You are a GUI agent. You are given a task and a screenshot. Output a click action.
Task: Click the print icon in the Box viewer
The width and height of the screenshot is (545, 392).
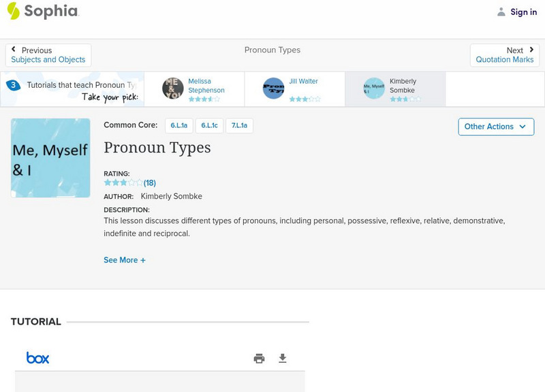tap(260, 357)
